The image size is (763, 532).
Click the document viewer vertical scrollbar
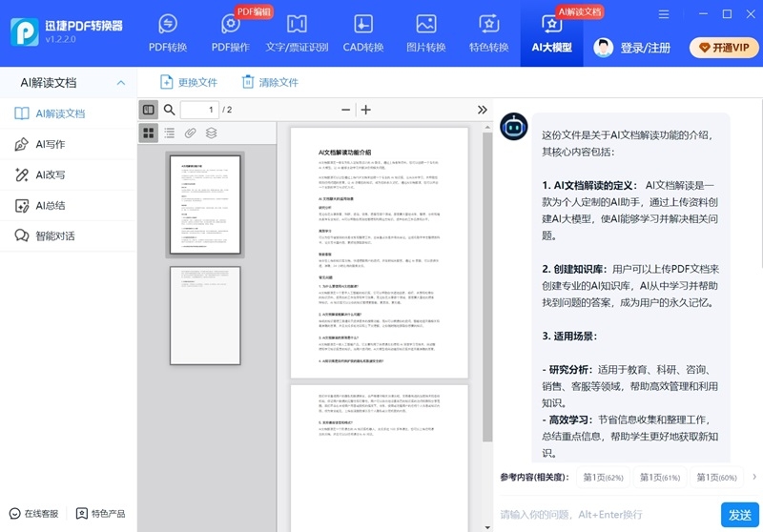(x=487, y=287)
